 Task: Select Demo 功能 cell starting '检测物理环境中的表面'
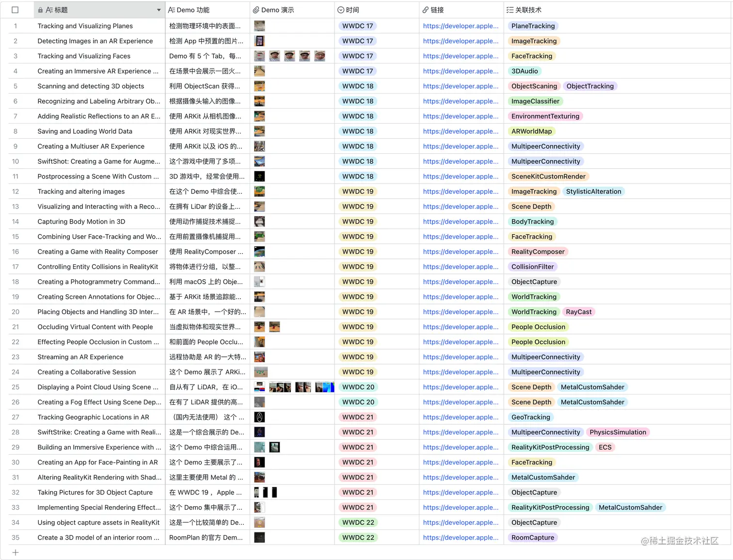pos(207,26)
